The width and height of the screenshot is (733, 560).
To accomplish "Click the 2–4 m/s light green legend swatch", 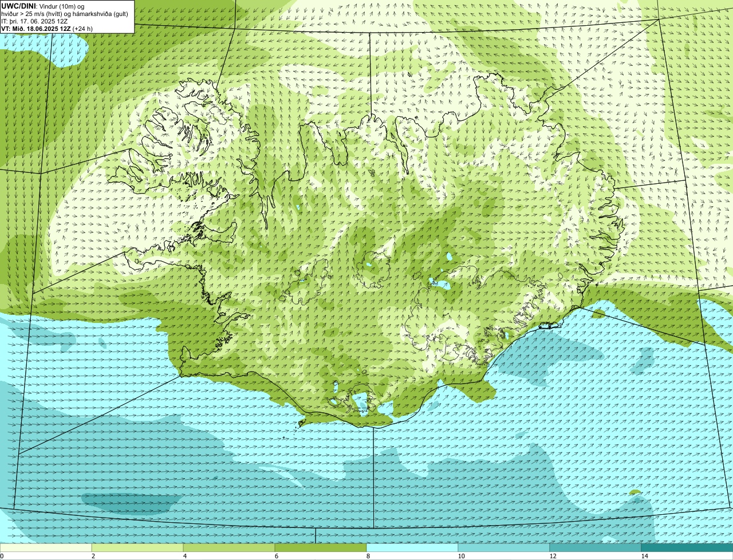I will 137,547.
